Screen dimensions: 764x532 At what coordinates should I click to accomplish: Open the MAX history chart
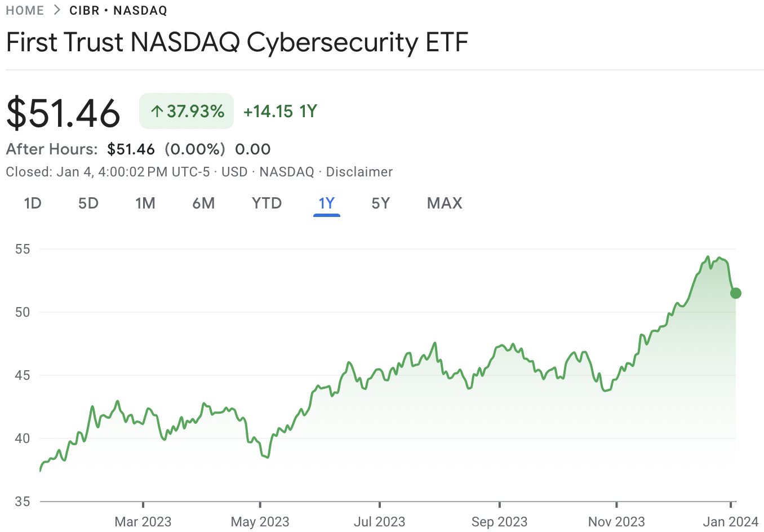[445, 203]
